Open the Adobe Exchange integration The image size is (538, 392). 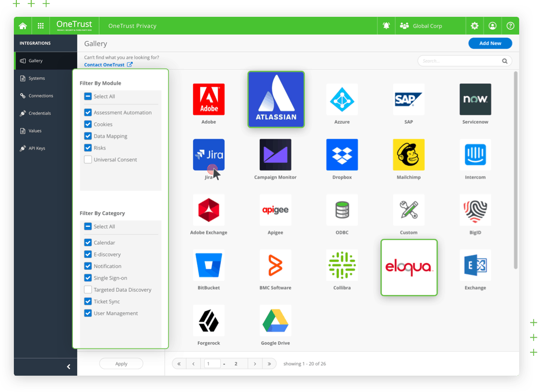click(209, 210)
